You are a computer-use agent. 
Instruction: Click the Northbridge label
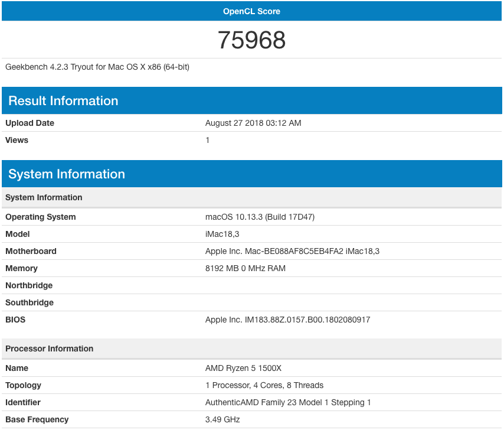29,285
